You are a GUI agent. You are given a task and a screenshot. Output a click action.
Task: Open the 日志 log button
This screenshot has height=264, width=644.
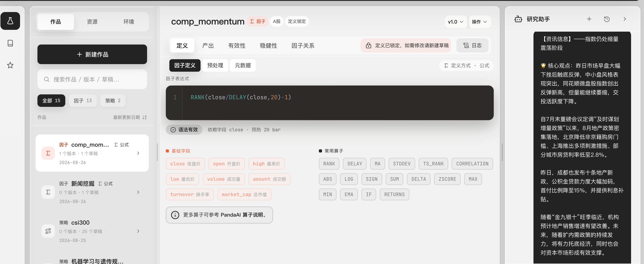point(472,45)
